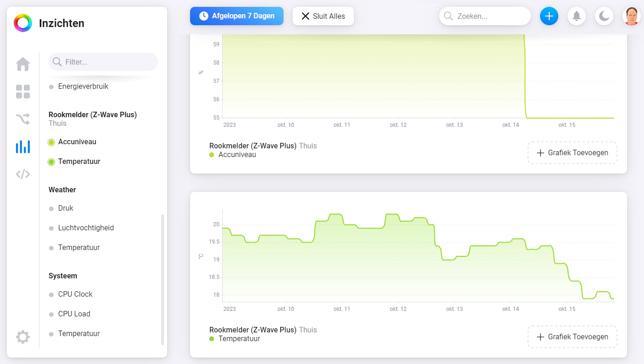Toggle Rookmelder Accuniveau graph off
The width and height of the screenshot is (644, 364).
[x=76, y=142]
